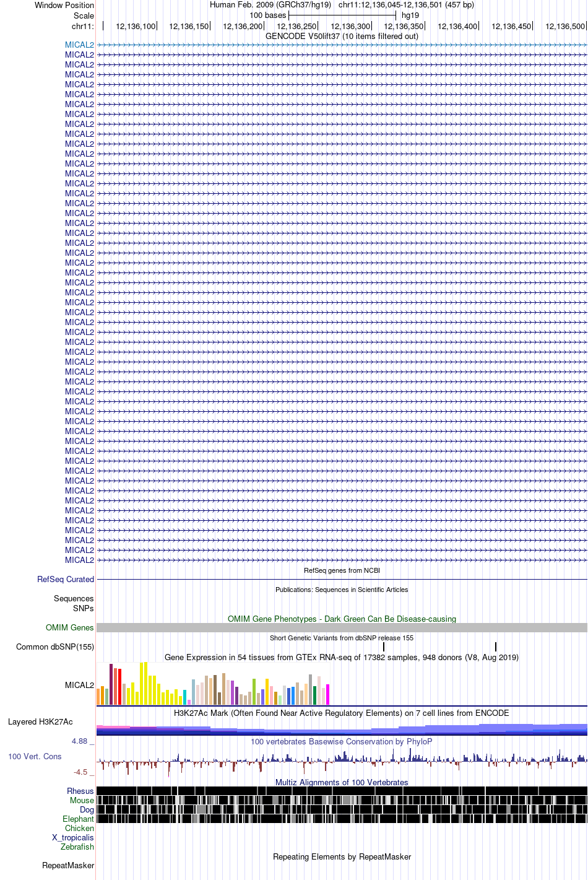Click Human Feb. 2009 (GRCh37/hg19) header text
588x880 pixels.
tap(270, 4)
